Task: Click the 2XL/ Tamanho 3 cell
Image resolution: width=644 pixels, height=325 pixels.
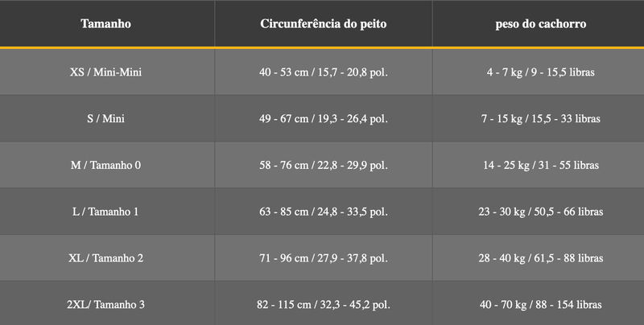Action: point(106,303)
